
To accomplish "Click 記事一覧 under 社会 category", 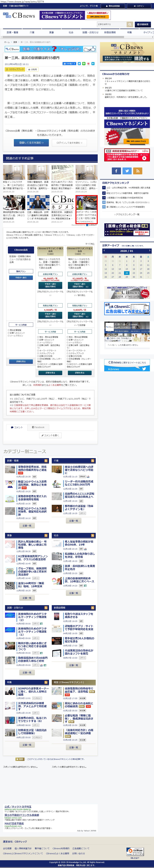I will coord(74,593).
